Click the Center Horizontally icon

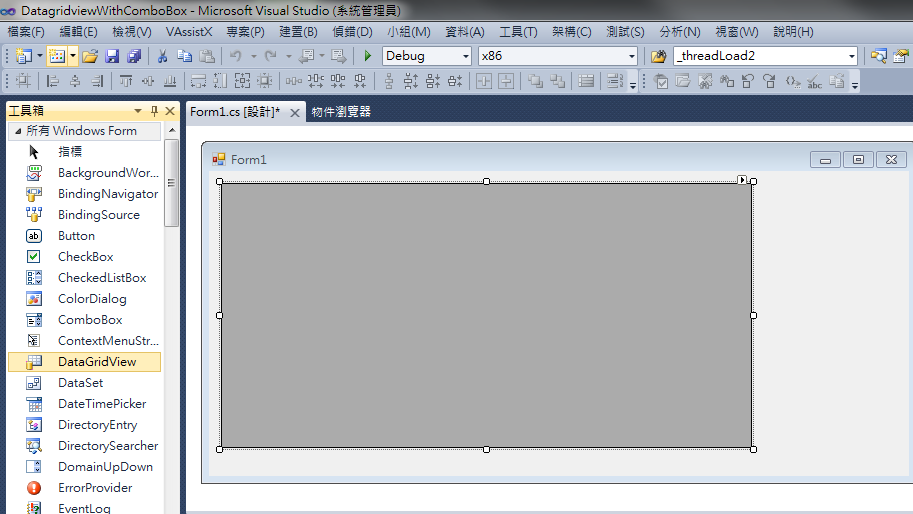(484, 81)
